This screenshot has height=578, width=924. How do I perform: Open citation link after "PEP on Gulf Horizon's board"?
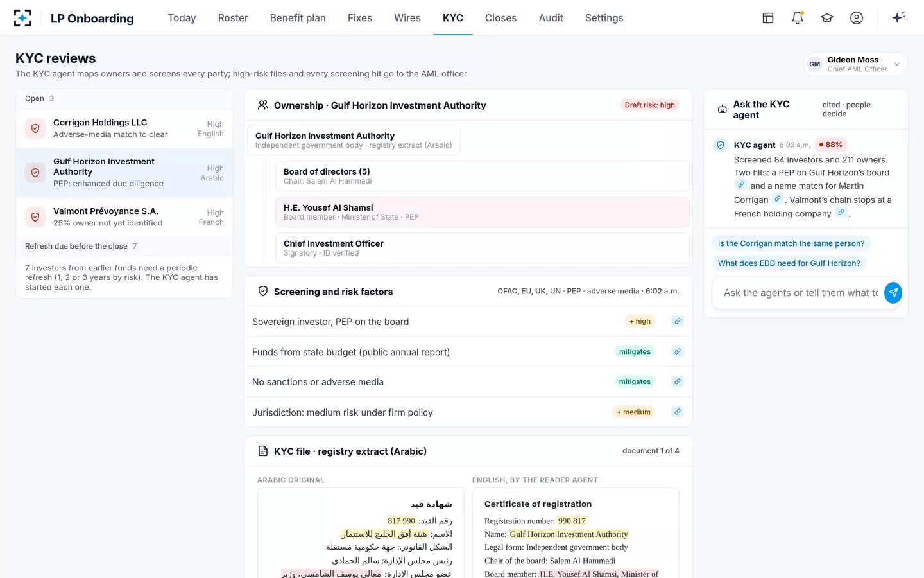click(x=741, y=185)
